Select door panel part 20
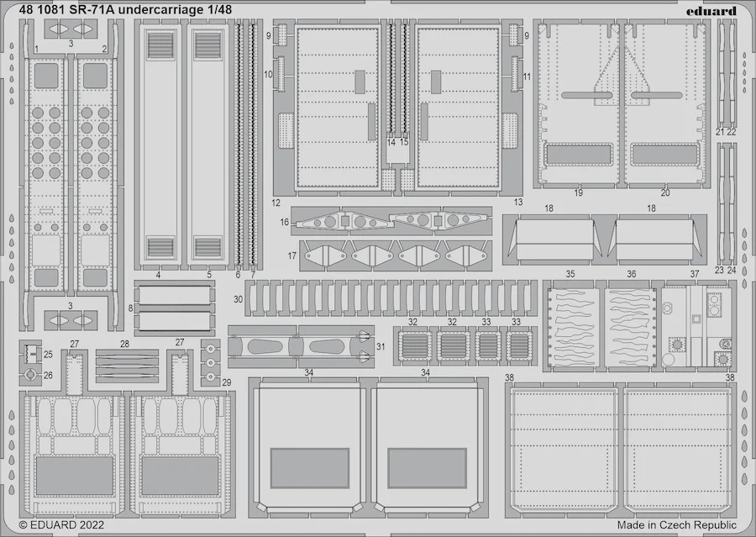Image resolution: width=756 pixels, height=537 pixels. pyautogui.click(x=664, y=103)
